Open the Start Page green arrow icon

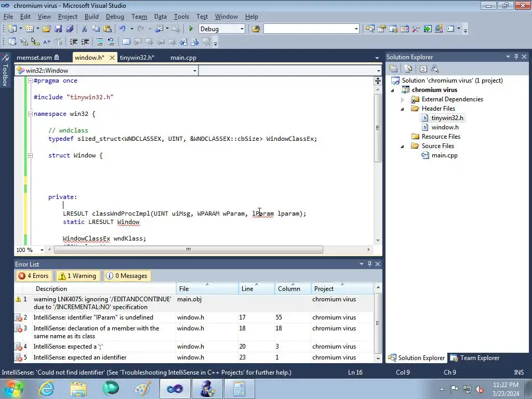pos(428,29)
